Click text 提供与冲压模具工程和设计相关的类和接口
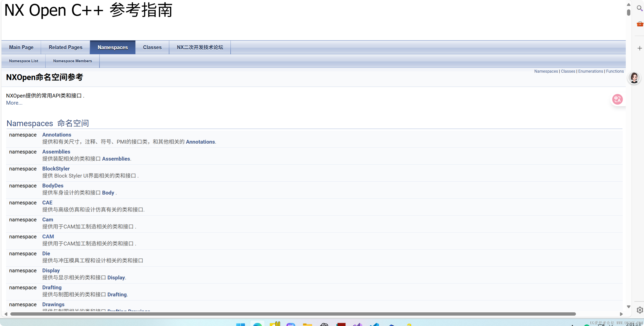 [93, 261]
